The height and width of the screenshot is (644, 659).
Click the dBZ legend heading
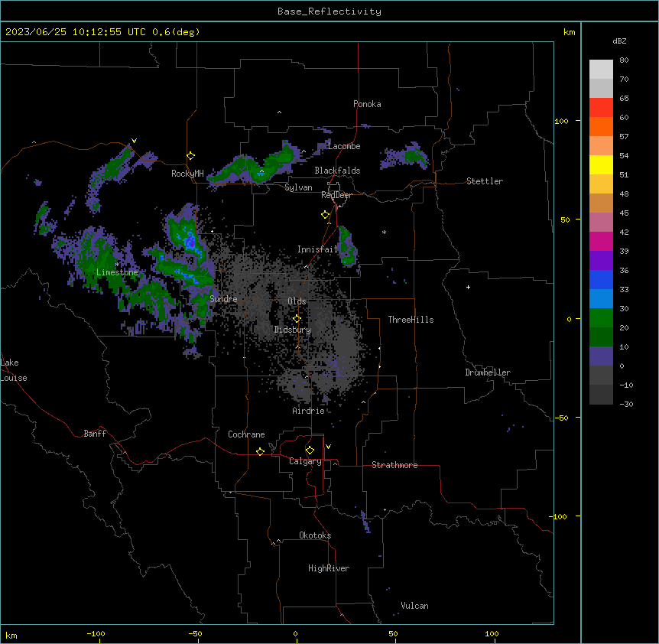tap(619, 41)
